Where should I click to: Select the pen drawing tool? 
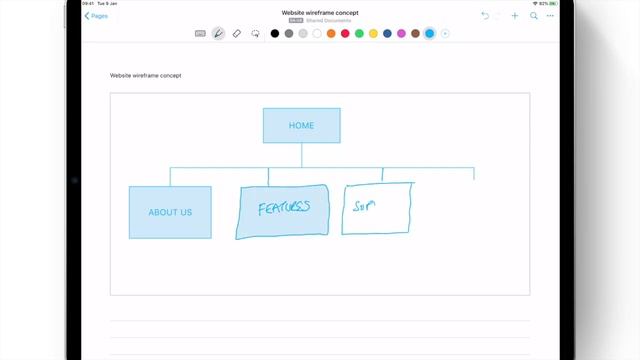[x=218, y=33]
